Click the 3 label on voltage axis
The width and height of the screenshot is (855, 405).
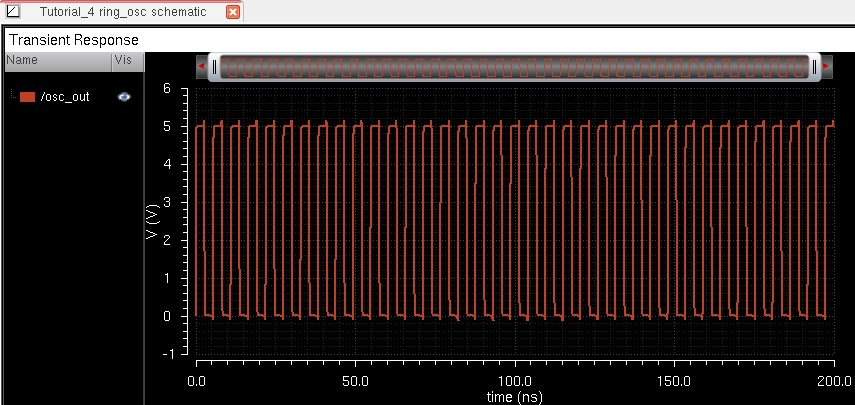click(168, 202)
